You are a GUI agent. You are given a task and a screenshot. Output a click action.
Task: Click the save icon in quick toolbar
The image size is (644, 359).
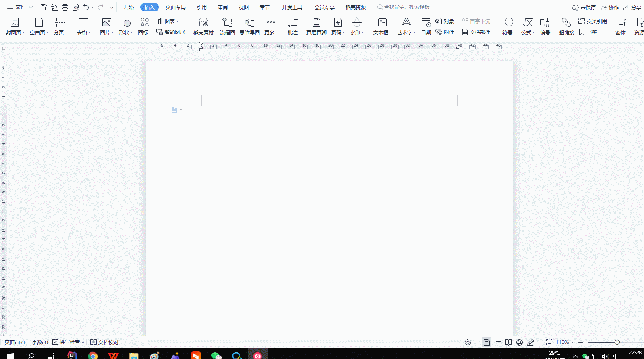click(x=44, y=7)
